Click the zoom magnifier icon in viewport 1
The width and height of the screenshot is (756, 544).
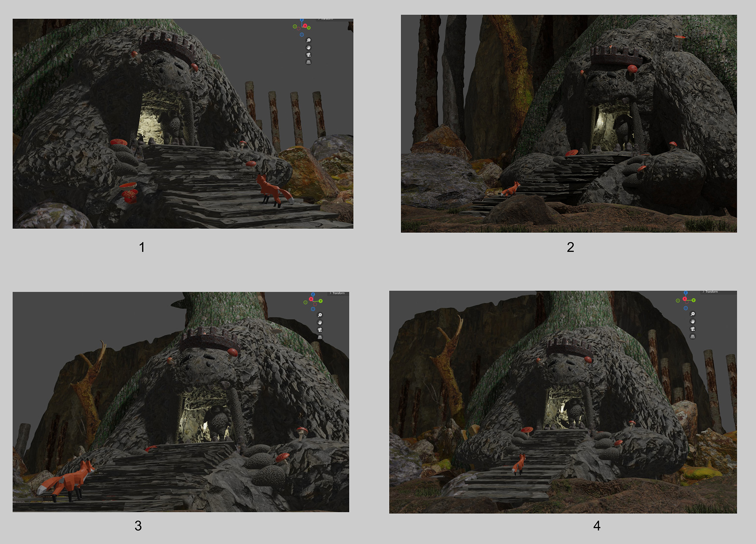coord(309,40)
